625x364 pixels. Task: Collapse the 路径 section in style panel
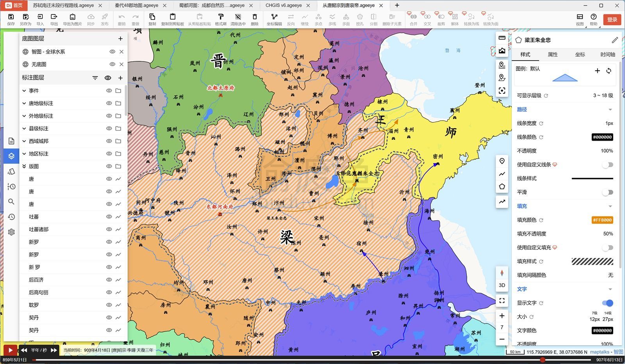(x=610, y=110)
